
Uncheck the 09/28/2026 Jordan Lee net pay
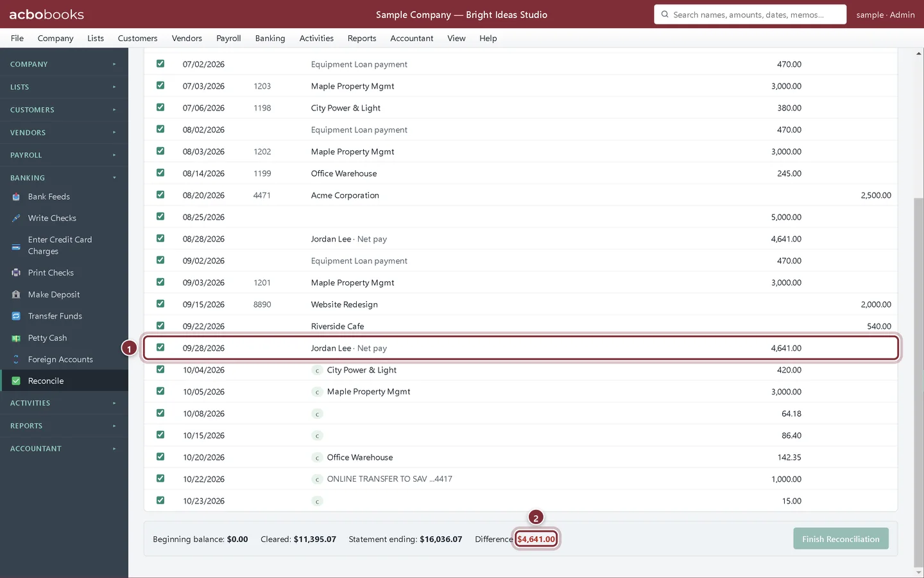coord(160,347)
